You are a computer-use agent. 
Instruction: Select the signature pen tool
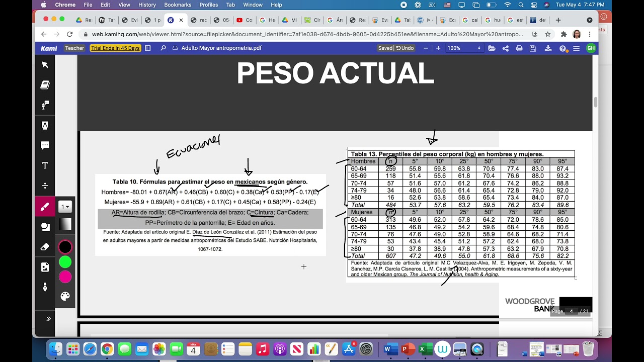pyautogui.click(x=45, y=287)
